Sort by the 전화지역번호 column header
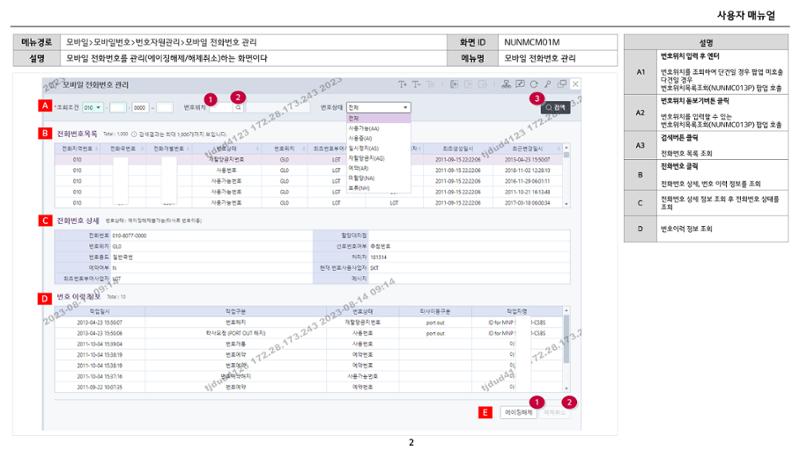Screen dimensions: 800x450 (x=77, y=148)
